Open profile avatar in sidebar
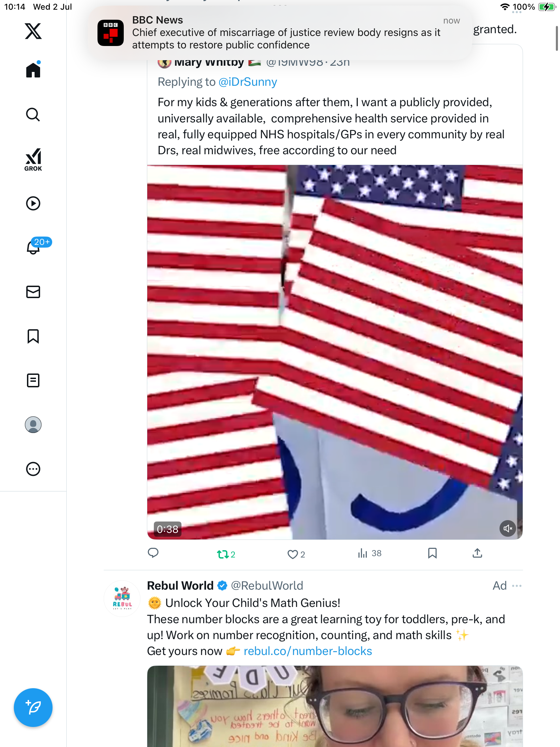560x747 pixels. click(x=33, y=425)
